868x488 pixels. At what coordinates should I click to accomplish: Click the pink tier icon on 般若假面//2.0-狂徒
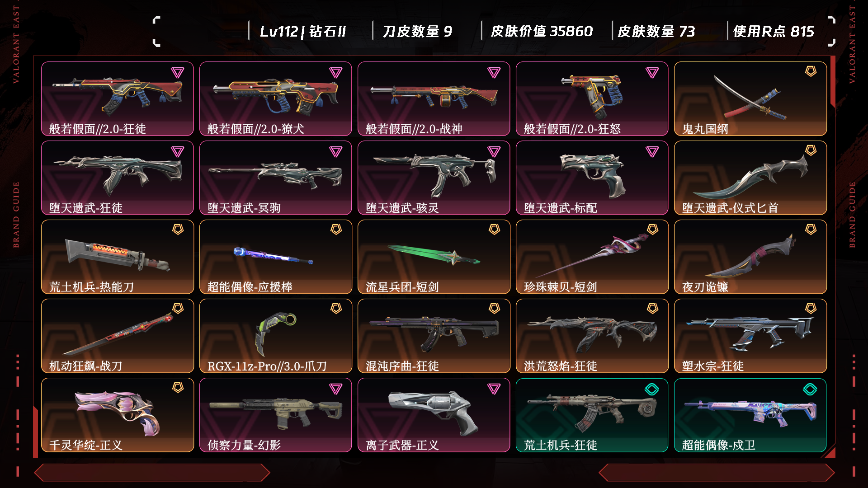click(177, 72)
